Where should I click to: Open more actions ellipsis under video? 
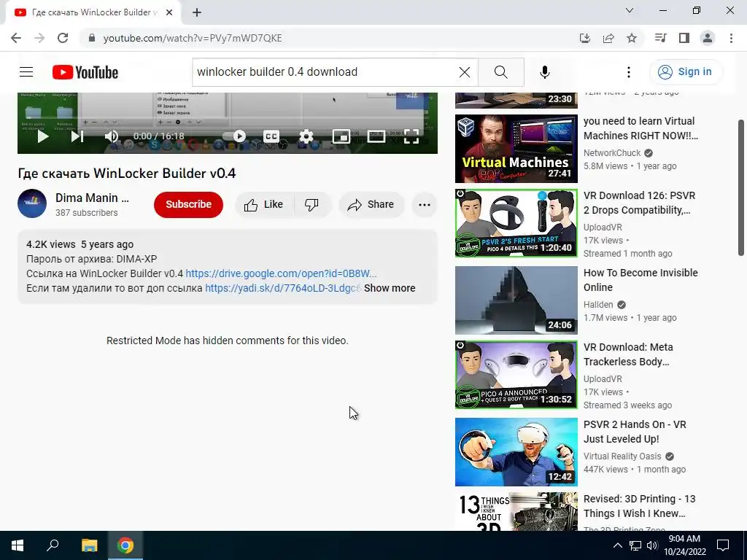click(424, 205)
